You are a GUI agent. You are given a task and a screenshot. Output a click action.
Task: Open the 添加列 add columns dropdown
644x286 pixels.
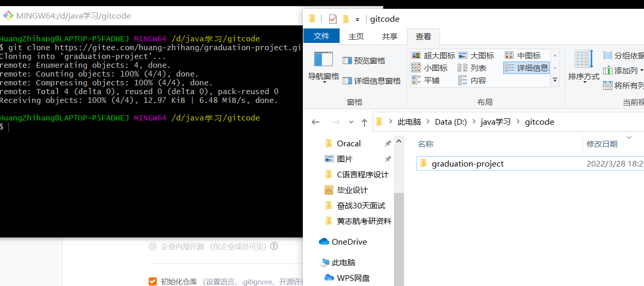click(x=624, y=70)
